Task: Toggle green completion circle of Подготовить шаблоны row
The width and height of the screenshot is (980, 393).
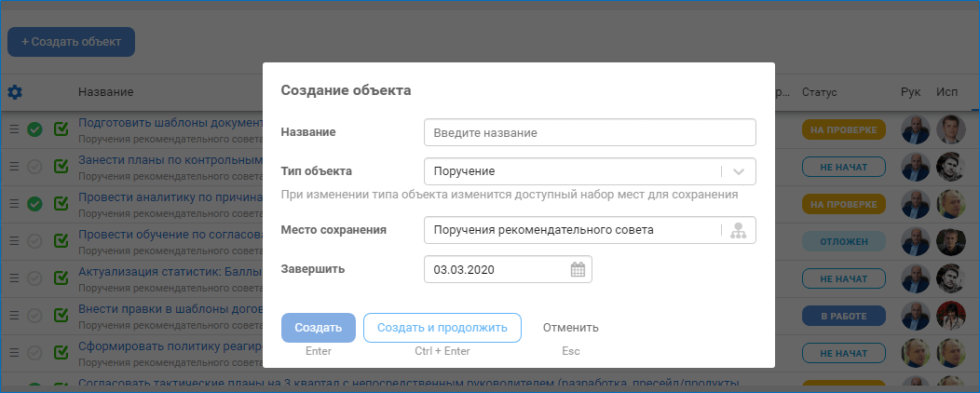Action: pyautogui.click(x=35, y=129)
